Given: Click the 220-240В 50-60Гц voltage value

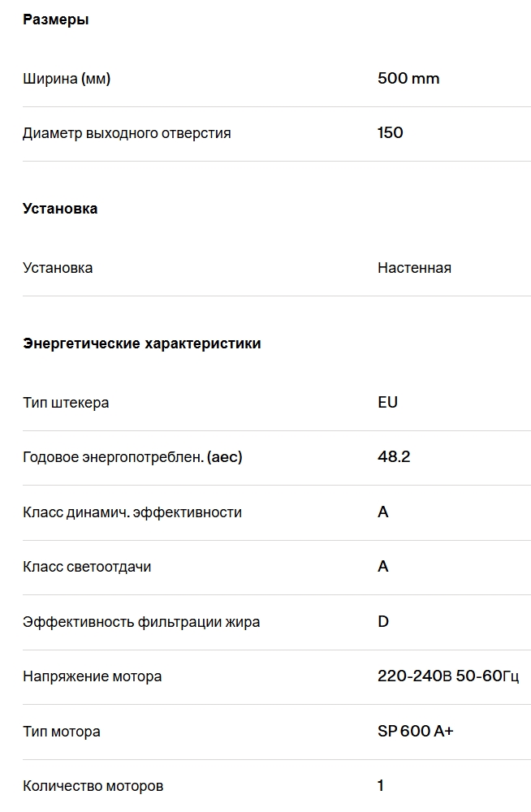Looking at the screenshot, I should pyautogui.click(x=448, y=676).
